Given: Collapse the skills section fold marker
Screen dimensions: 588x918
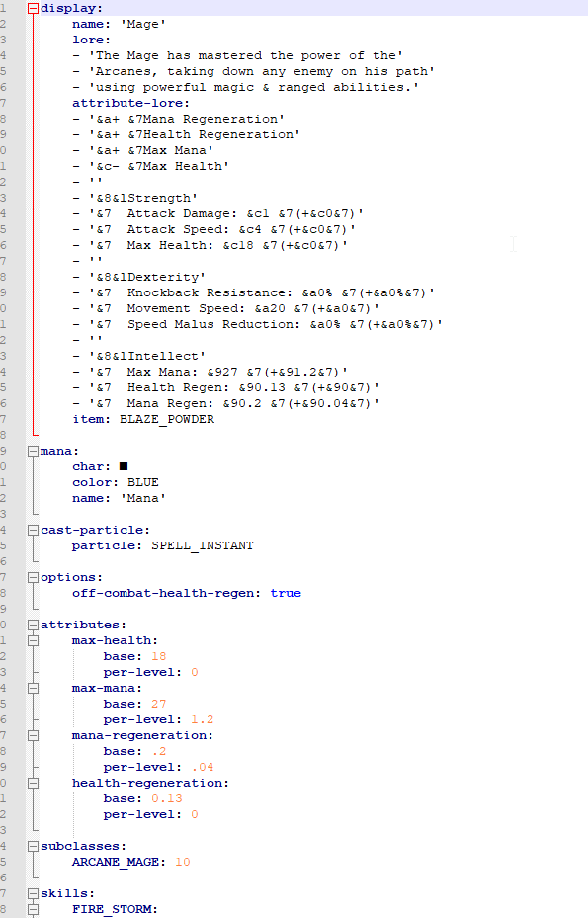Looking at the screenshot, I should point(34,893).
